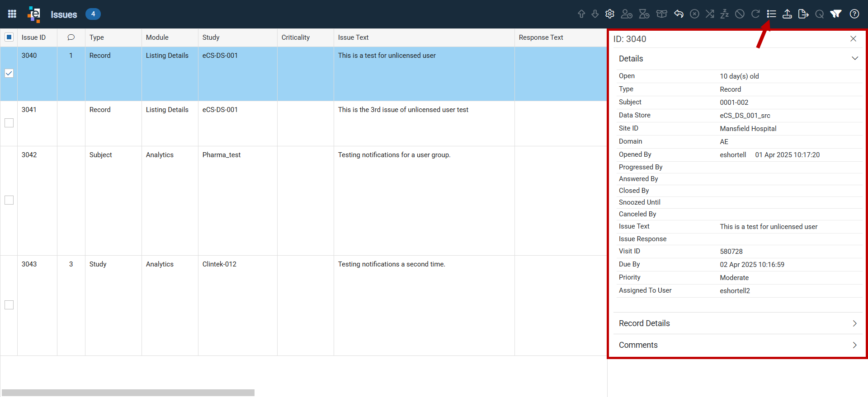Click the horizontal scrollbar at bottom
868x397 pixels.
[128, 392]
